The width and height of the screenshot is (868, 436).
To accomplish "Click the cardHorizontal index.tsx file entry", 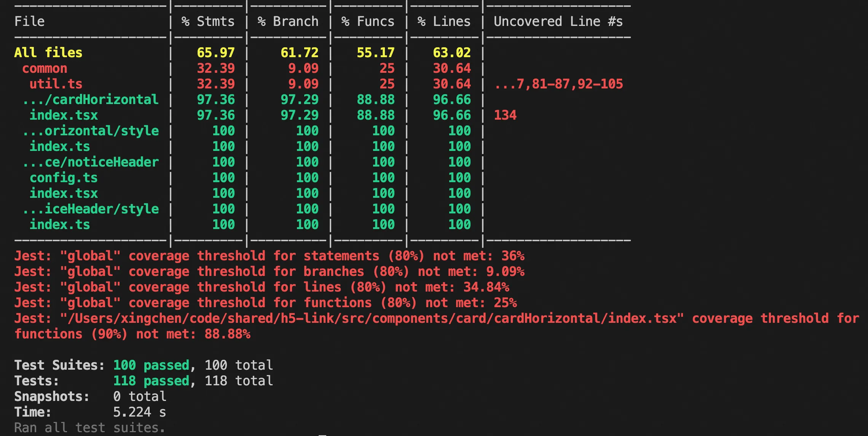I will tap(64, 115).
